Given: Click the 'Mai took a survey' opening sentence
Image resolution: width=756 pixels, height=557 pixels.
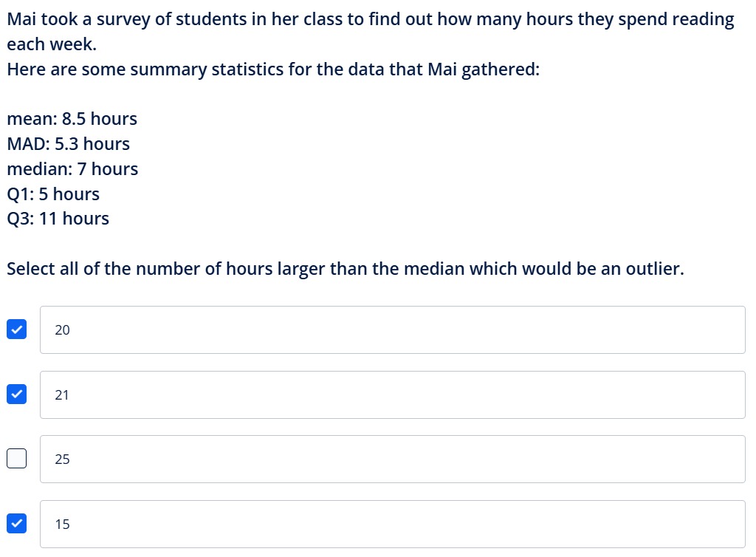Looking at the screenshot, I should 371,32.
